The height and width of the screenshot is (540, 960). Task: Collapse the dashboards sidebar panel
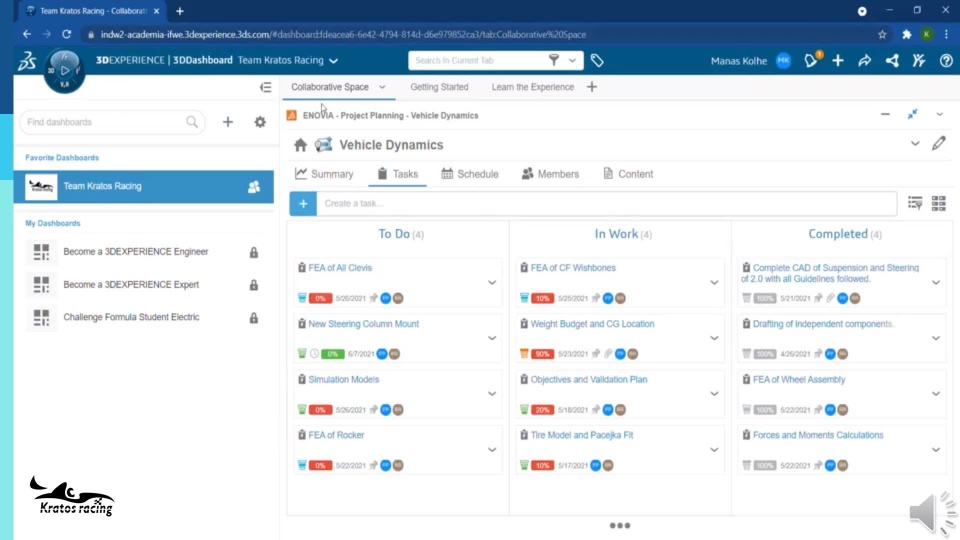tap(265, 88)
